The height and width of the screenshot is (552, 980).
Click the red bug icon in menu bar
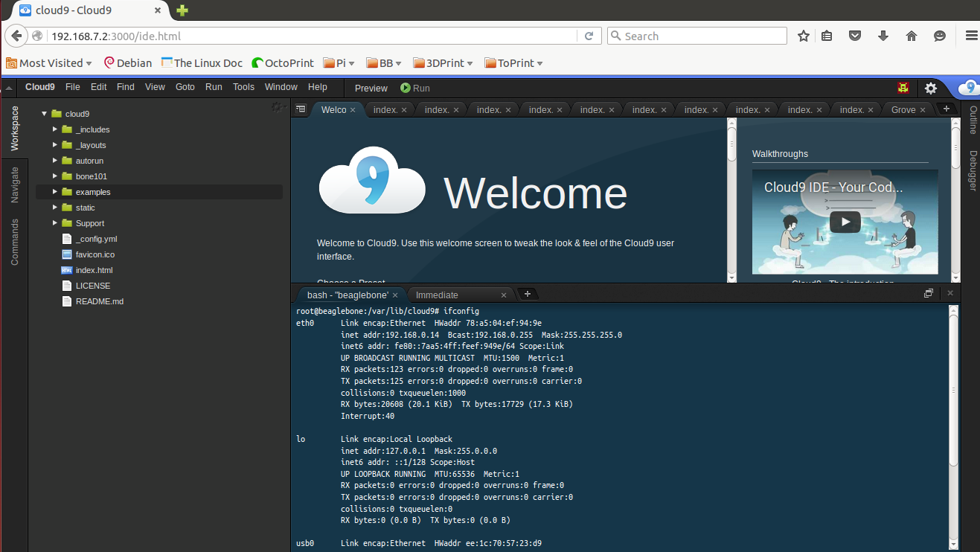(903, 88)
